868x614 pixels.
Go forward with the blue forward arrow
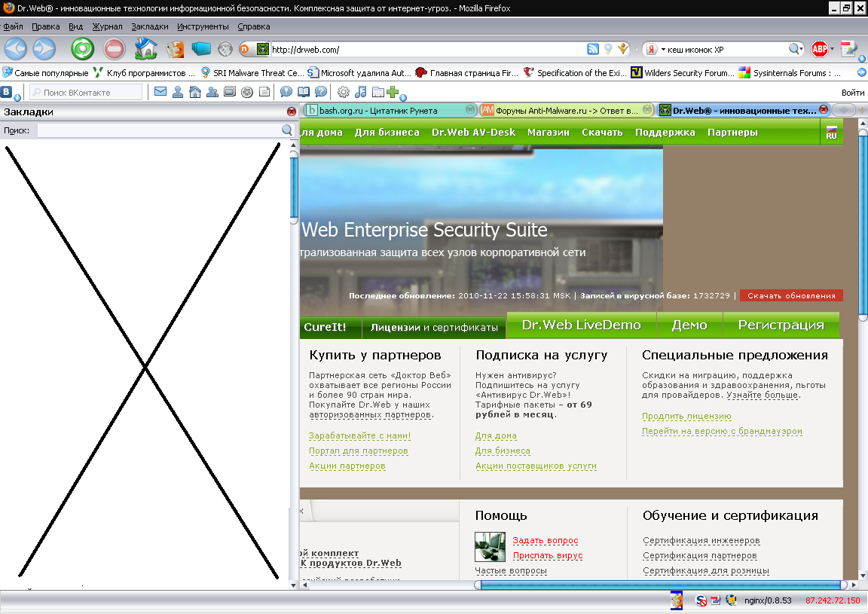coord(44,49)
